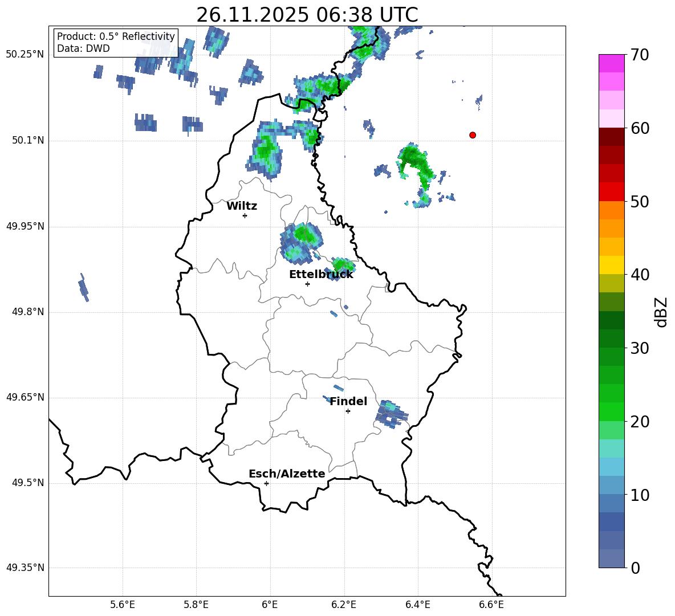Click the Data: DWD text
675x616 pixels.
(83, 48)
